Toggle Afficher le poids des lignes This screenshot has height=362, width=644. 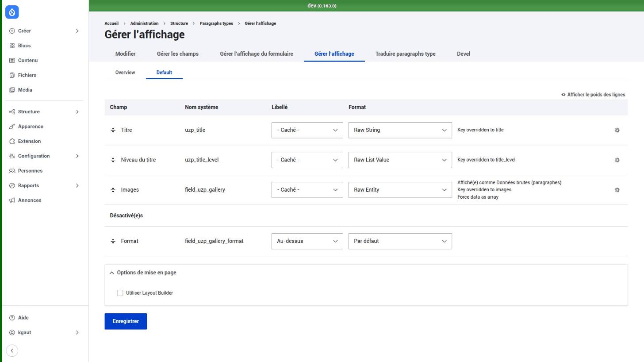(x=593, y=95)
